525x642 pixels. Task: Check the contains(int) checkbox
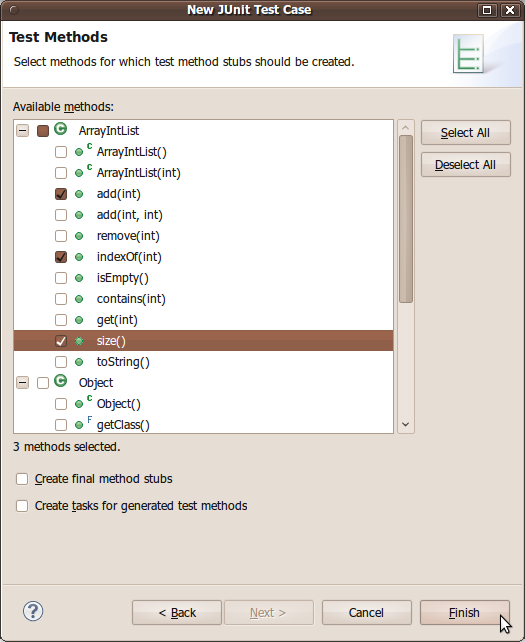[61, 299]
